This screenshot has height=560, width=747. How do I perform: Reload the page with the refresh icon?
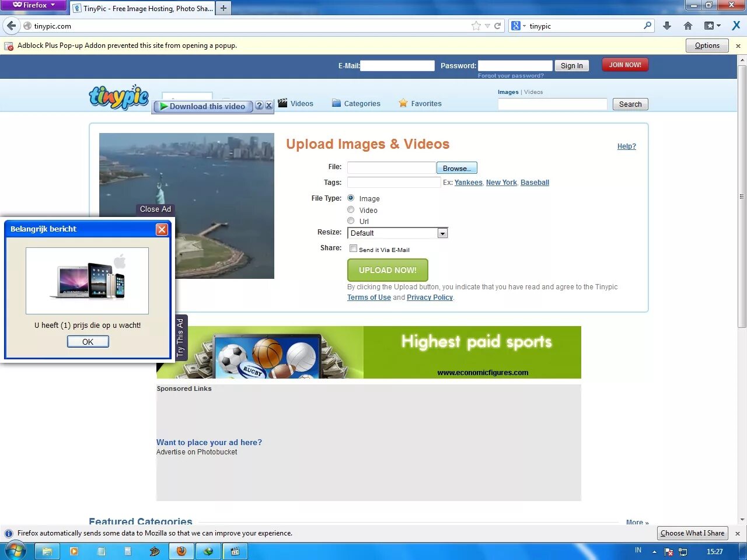pyautogui.click(x=498, y=26)
